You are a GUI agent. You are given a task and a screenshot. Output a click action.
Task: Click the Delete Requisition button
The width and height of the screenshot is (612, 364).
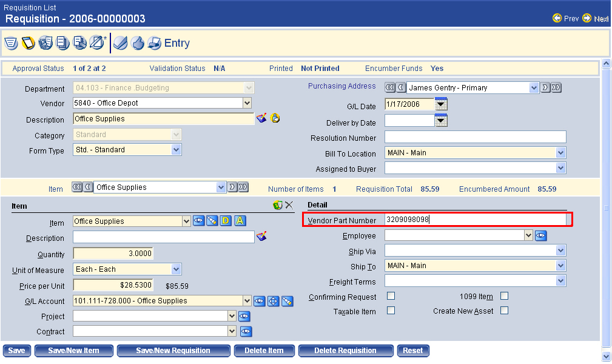point(345,351)
